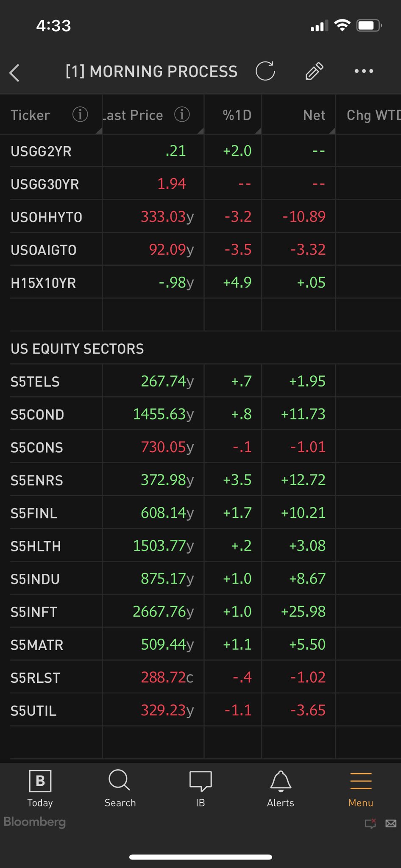Screen dimensions: 401x868
Task: Open the Search tab
Action: 120,789
